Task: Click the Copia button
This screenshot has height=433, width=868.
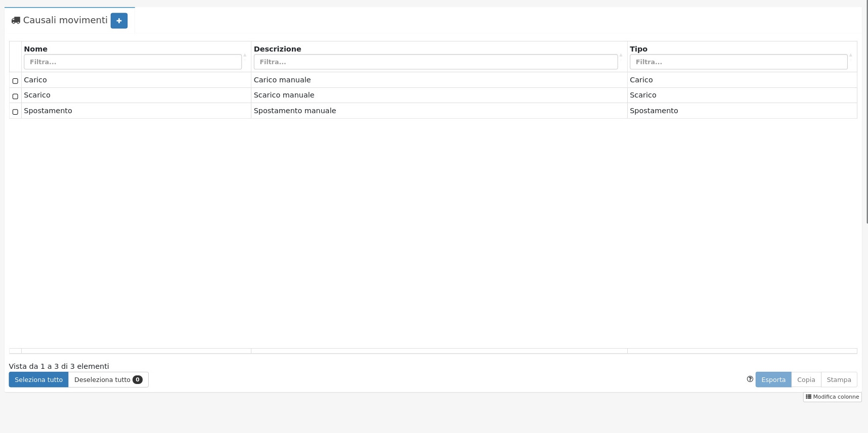Action: coord(806,380)
